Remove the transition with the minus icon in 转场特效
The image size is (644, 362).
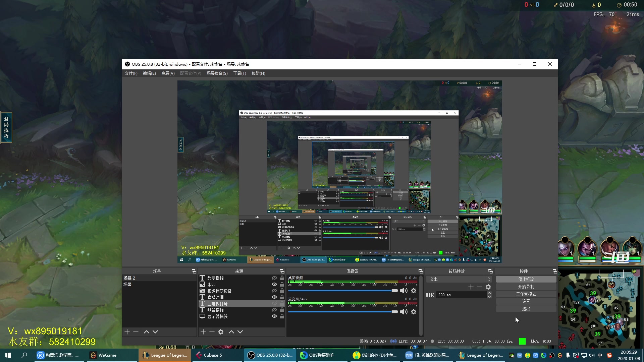tap(480, 287)
